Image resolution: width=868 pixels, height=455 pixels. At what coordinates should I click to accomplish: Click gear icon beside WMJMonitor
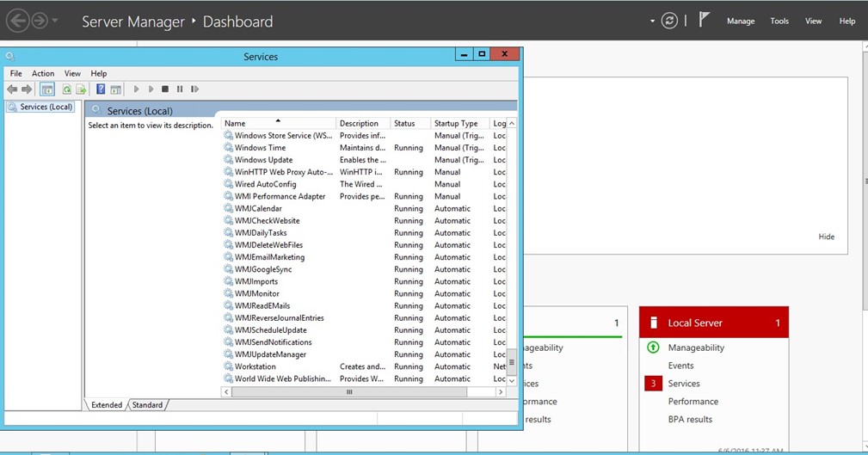tap(228, 293)
